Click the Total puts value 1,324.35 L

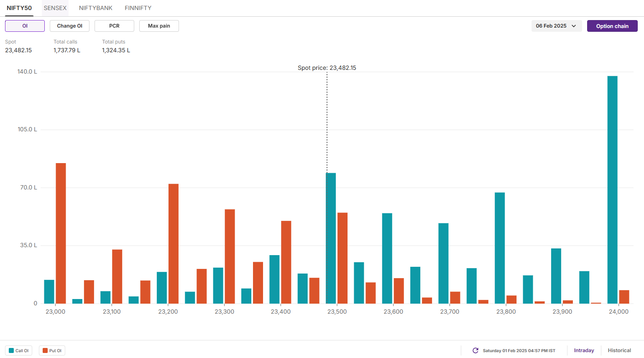(x=116, y=50)
